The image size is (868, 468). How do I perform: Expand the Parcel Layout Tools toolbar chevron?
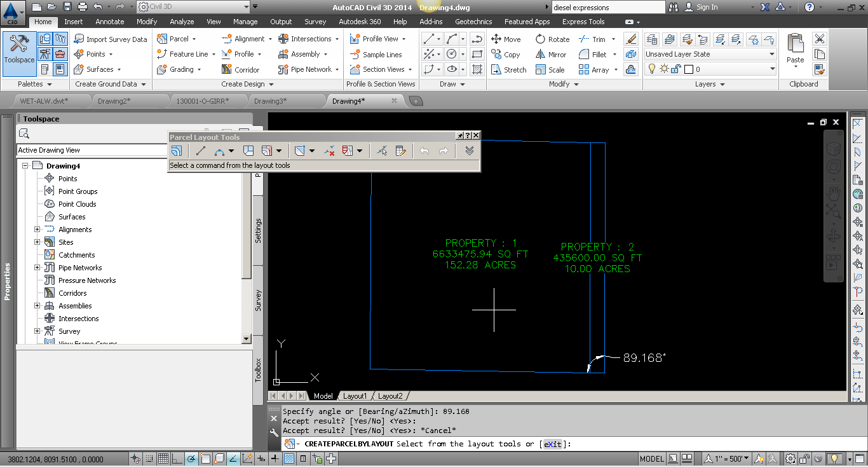(469, 151)
